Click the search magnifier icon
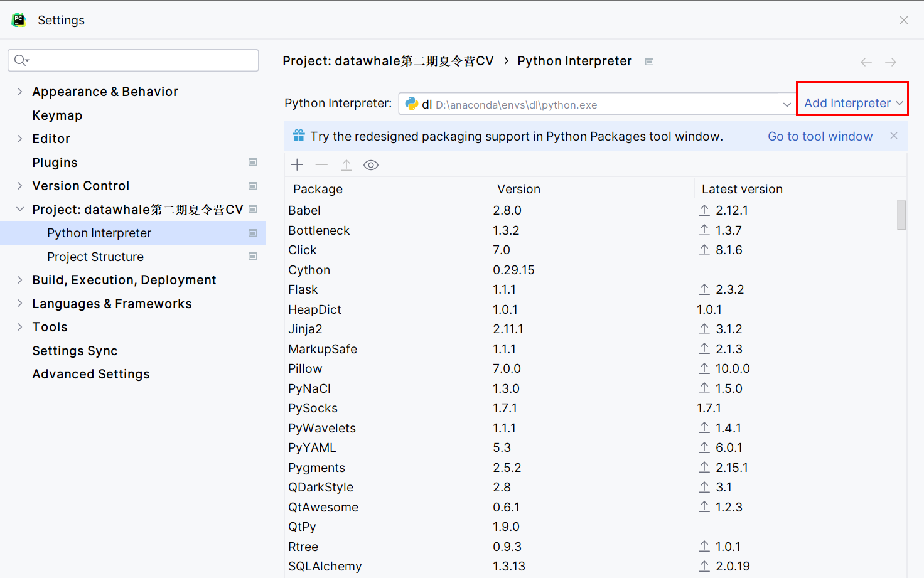This screenshot has height=578, width=924. [21, 60]
